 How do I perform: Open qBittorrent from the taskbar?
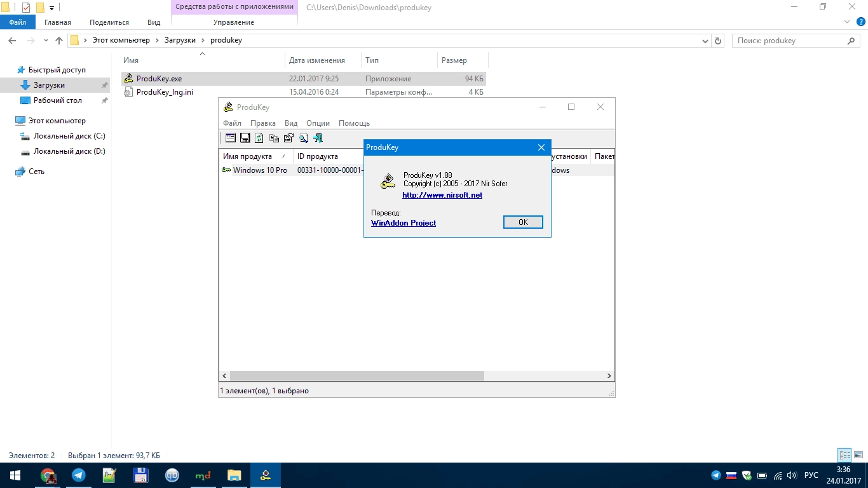tap(172, 475)
